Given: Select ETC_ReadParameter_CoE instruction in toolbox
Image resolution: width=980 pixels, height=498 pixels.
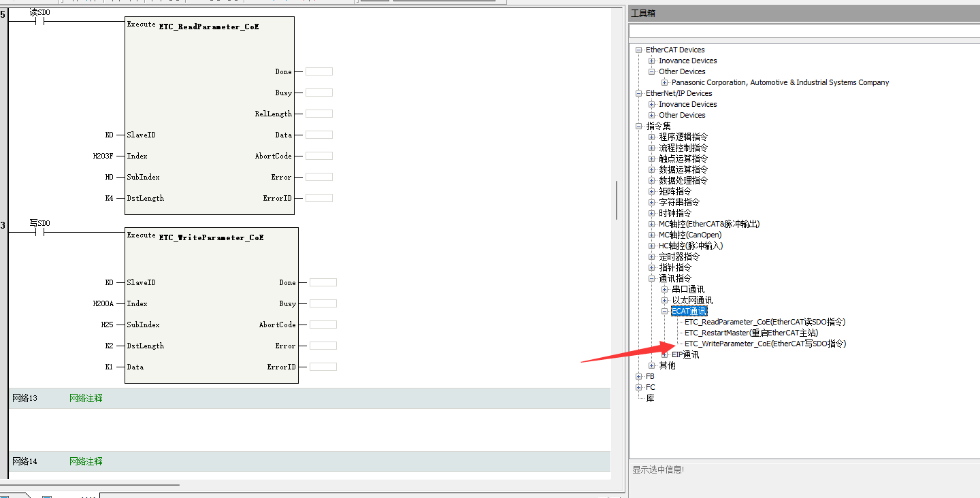Looking at the screenshot, I should tap(765, 322).
